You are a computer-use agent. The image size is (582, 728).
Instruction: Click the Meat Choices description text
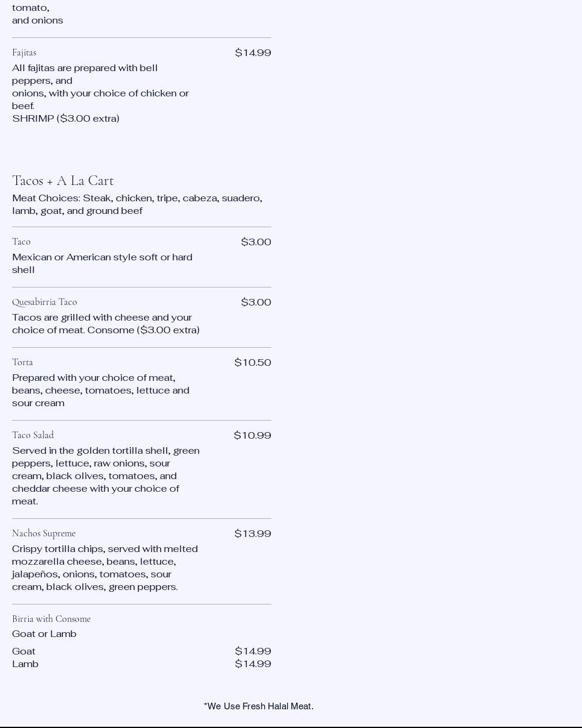point(137,204)
